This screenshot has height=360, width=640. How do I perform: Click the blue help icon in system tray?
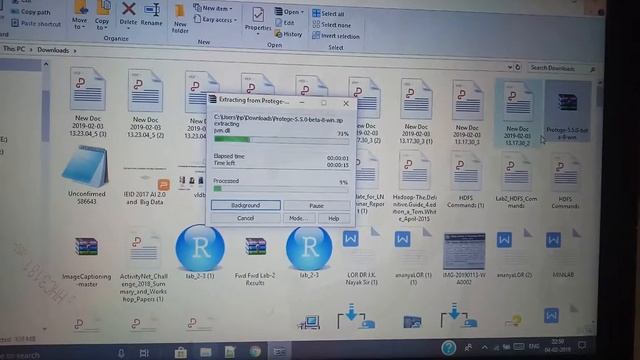(x=448, y=348)
